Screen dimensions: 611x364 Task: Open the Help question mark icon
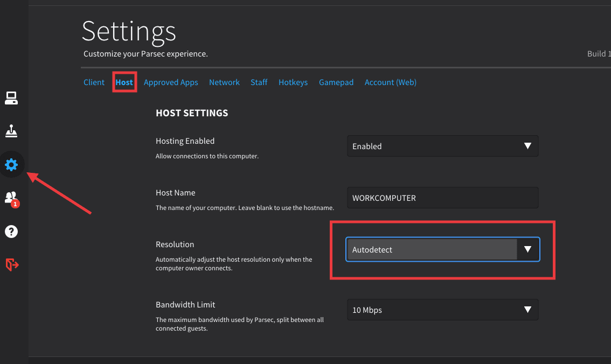tap(11, 232)
